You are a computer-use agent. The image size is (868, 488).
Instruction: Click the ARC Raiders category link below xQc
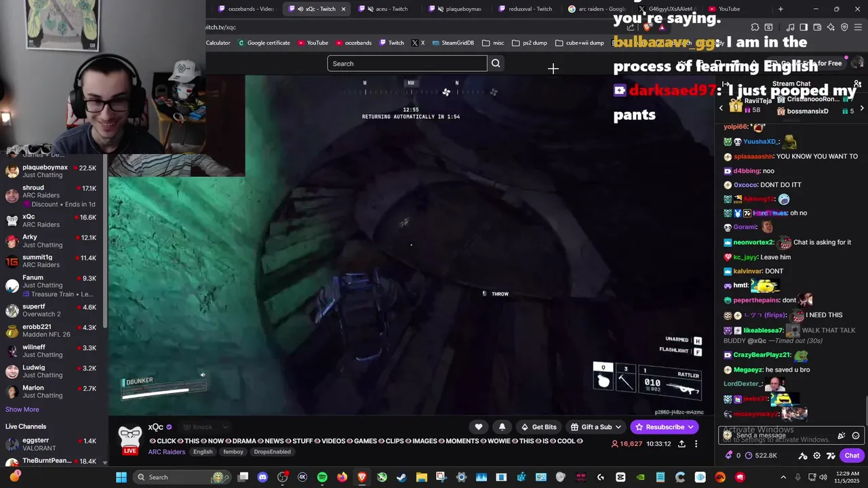tap(166, 452)
